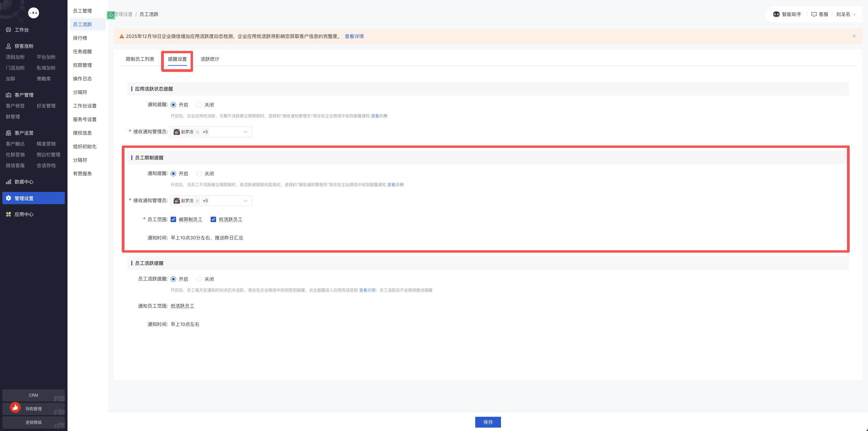This screenshot has width=868, height=431.
Task: Switch to the 活跃统计 tab
Action: tap(210, 59)
